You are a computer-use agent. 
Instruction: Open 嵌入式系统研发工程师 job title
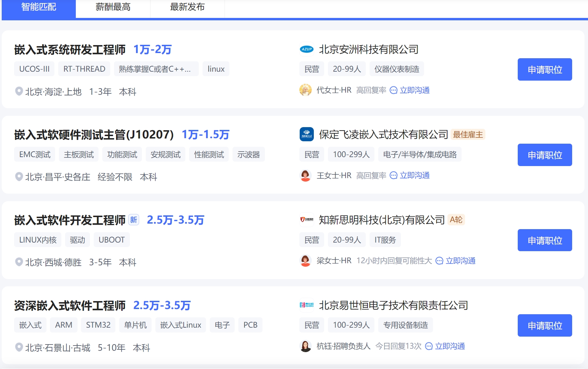pyautogui.click(x=70, y=50)
